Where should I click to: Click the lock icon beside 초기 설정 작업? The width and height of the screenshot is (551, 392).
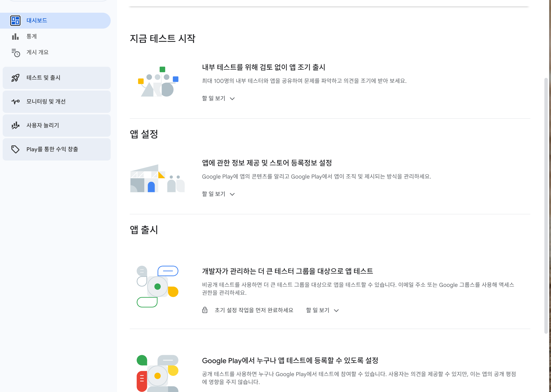coord(205,310)
